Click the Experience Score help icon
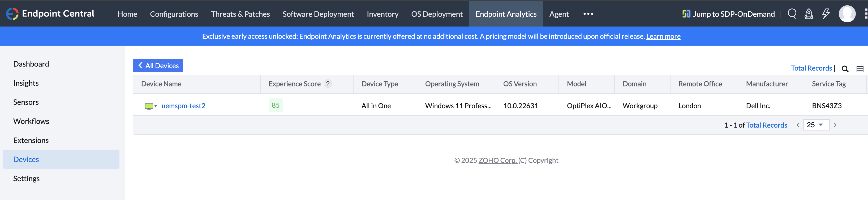868x200 pixels. point(328,84)
